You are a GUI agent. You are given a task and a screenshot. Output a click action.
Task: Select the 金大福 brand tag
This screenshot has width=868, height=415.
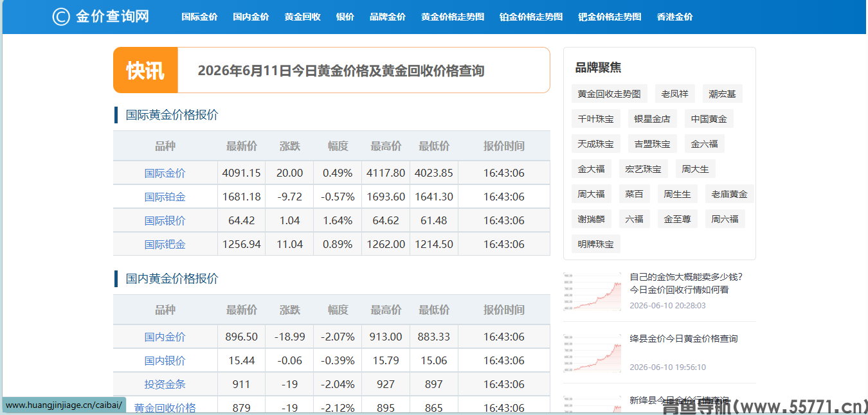coord(592,169)
